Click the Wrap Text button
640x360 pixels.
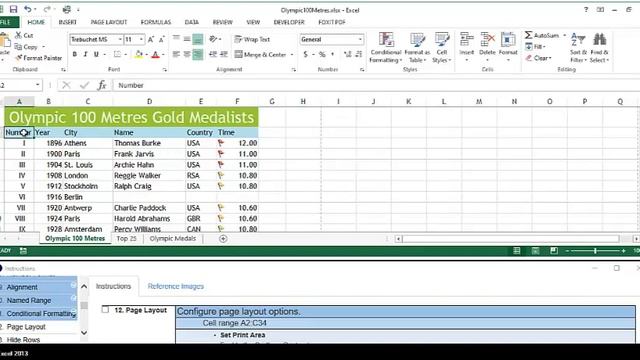(x=252, y=40)
